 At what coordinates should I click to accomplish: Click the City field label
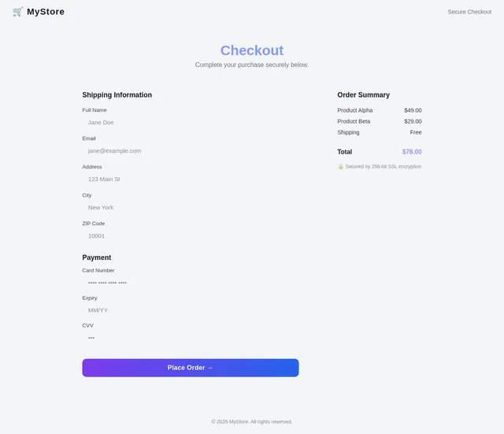pyautogui.click(x=87, y=195)
